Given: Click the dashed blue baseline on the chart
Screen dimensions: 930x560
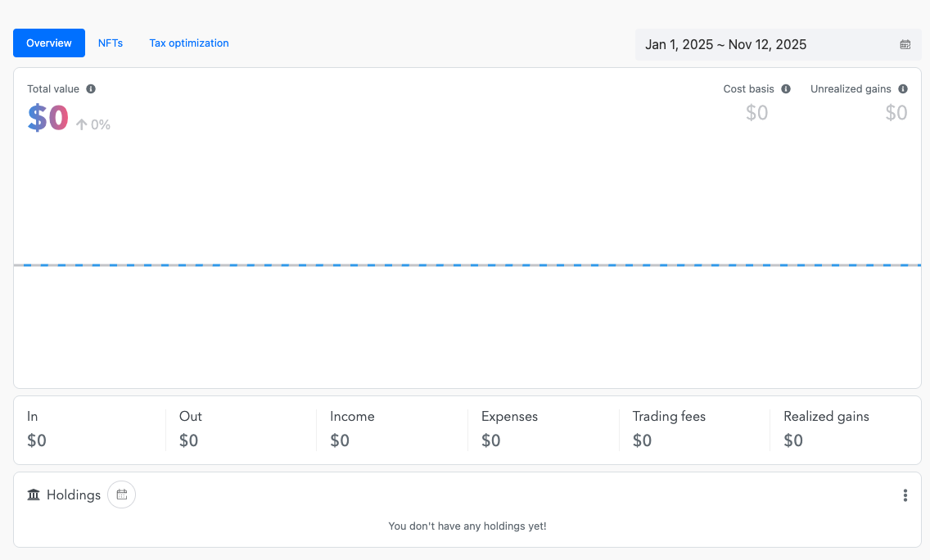Looking at the screenshot, I should pyautogui.click(x=467, y=264).
